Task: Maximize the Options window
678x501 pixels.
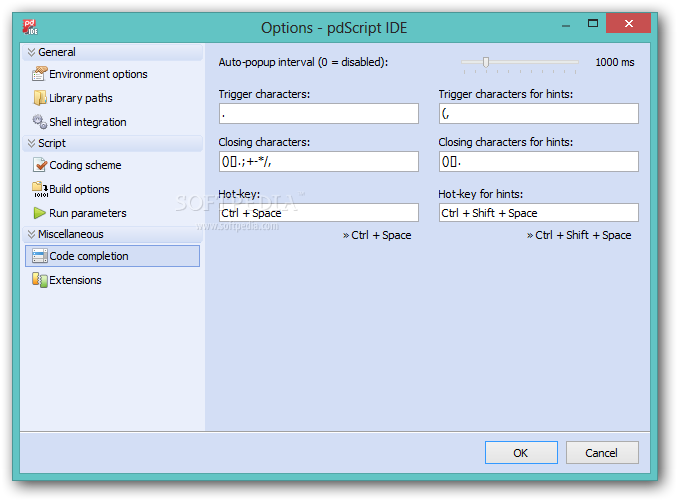Action: tap(593, 24)
